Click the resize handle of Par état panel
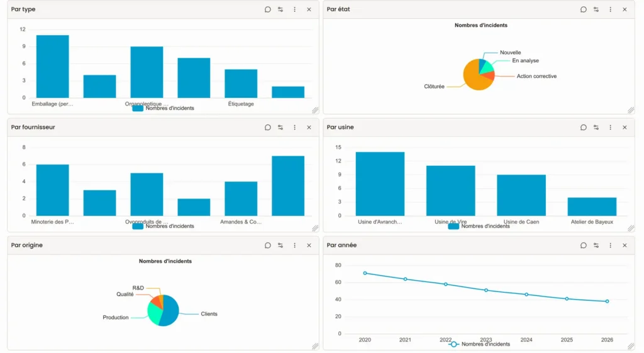The width and height of the screenshot is (644, 353). (631, 111)
